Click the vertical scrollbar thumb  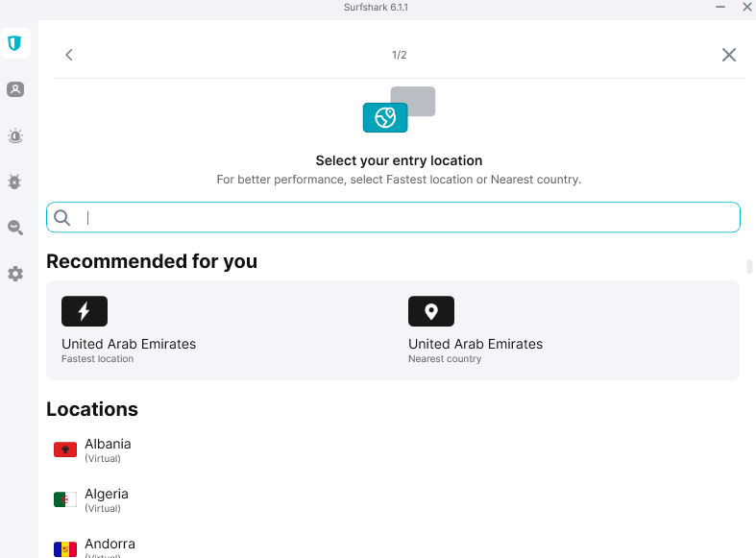coord(749,266)
